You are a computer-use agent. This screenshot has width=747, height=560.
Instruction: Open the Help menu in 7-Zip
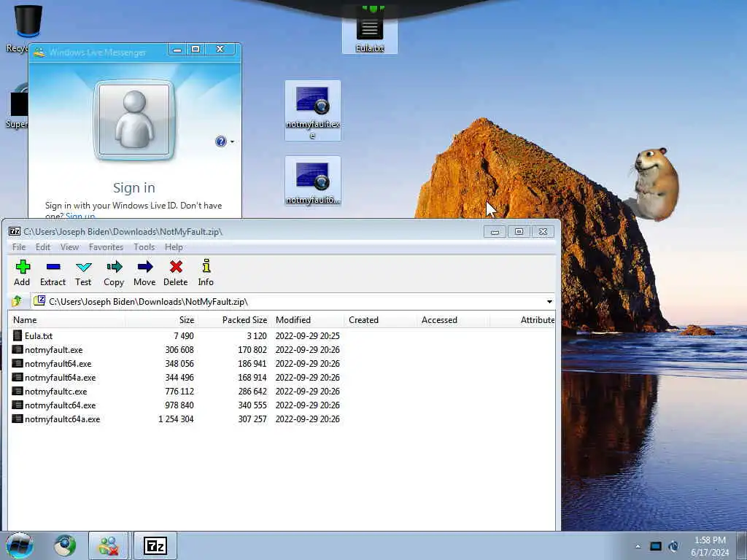tap(174, 247)
